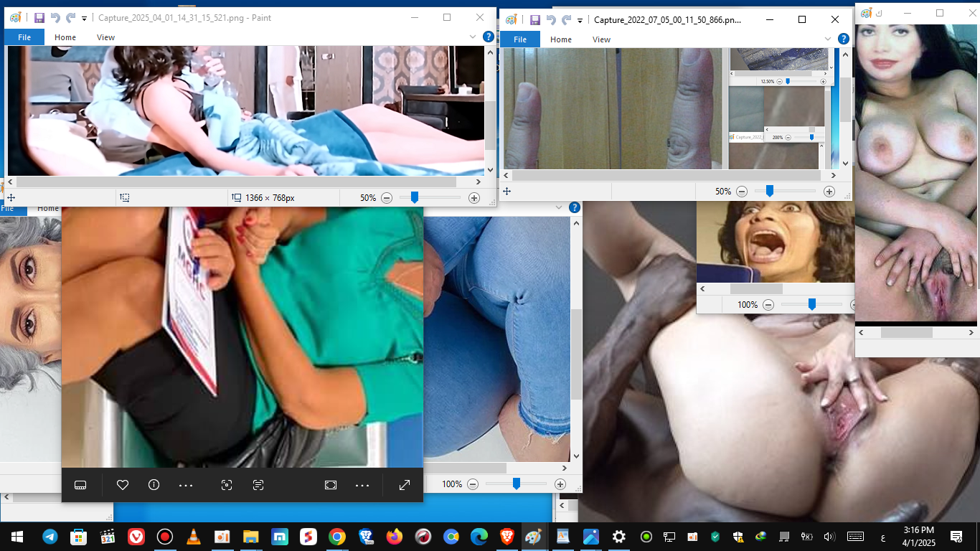Viewport: 980px width, 551px height.
Task: Switch to View tab in Capture_2022 Paint
Action: point(601,39)
